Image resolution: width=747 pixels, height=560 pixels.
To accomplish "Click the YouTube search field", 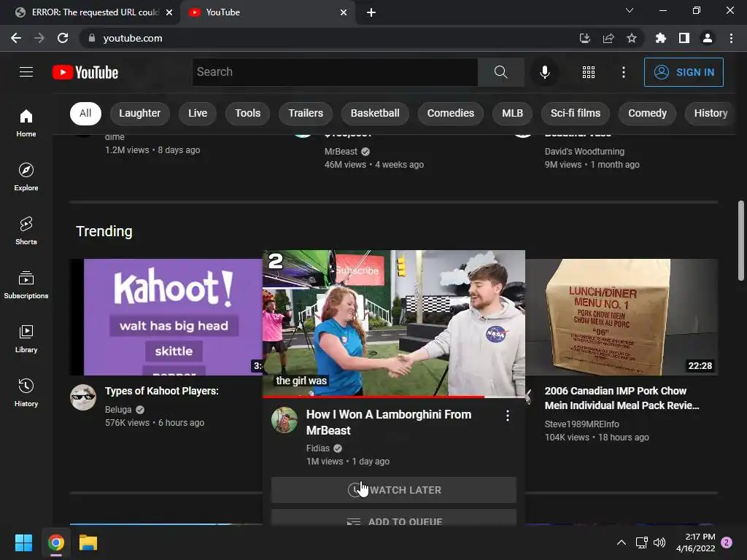I will [x=335, y=72].
